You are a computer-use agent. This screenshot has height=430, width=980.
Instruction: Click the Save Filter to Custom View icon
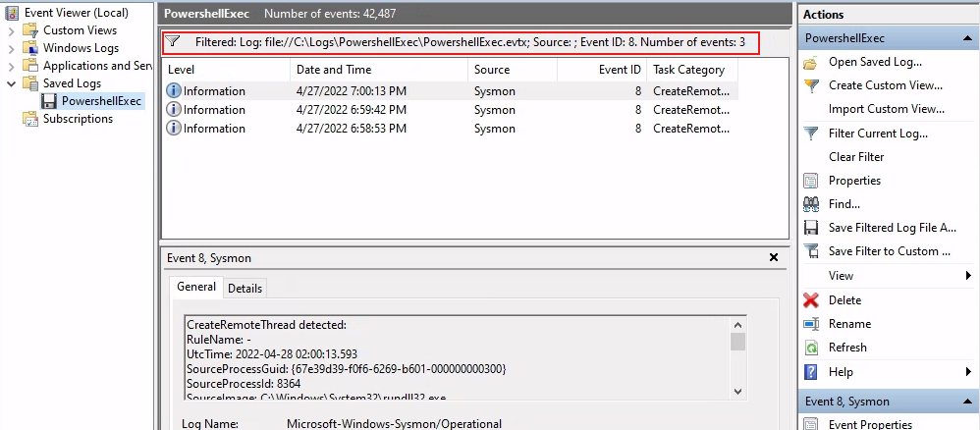click(x=811, y=251)
